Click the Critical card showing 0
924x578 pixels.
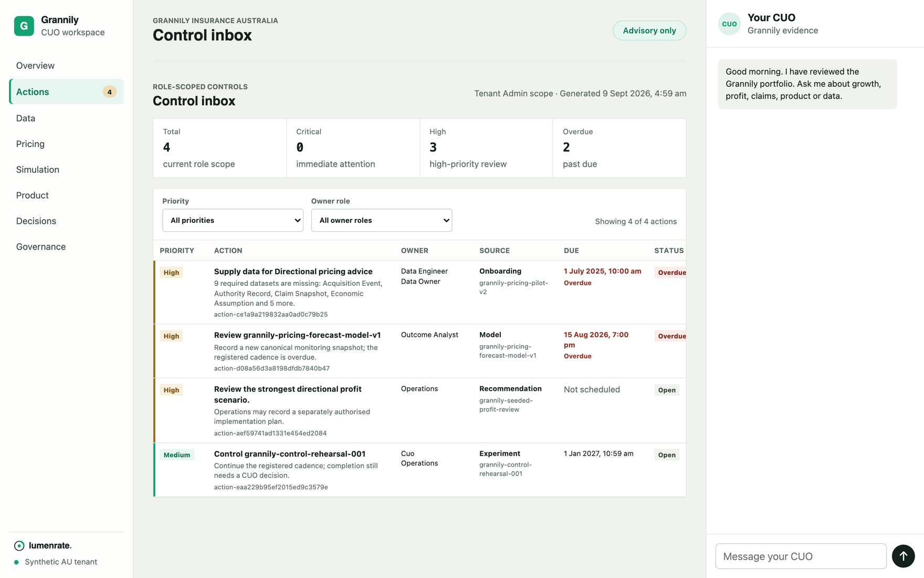tap(353, 148)
